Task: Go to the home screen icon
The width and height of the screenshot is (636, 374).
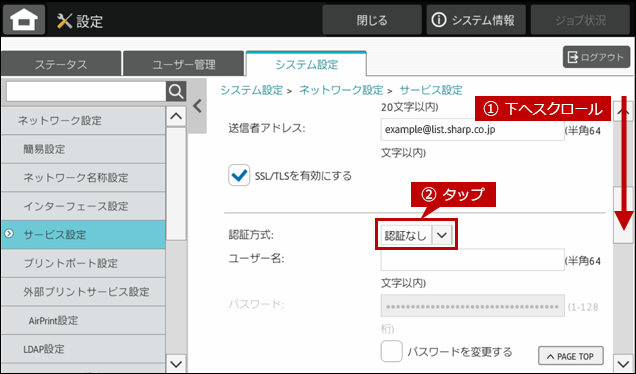Action: click(24, 20)
